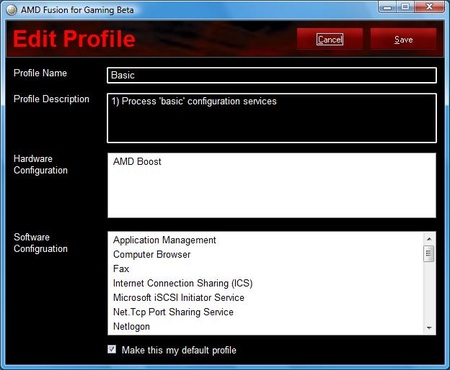Image resolution: width=450 pixels, height=370 pixels.
Task: Select Internet Connection Sharing (ICS)
Action: pos(183,283)
